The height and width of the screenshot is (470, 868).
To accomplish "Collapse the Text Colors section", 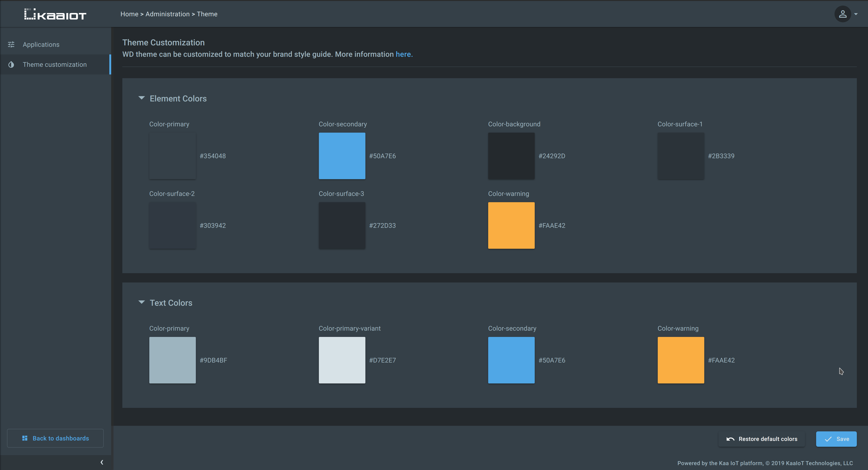I will pos(141,303).
